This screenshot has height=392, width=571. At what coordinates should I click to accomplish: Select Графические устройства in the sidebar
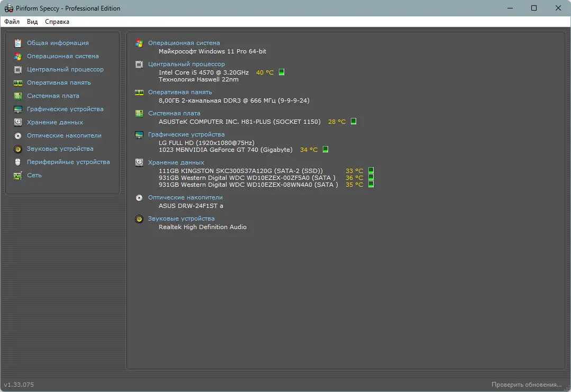(x=65, y=109)
